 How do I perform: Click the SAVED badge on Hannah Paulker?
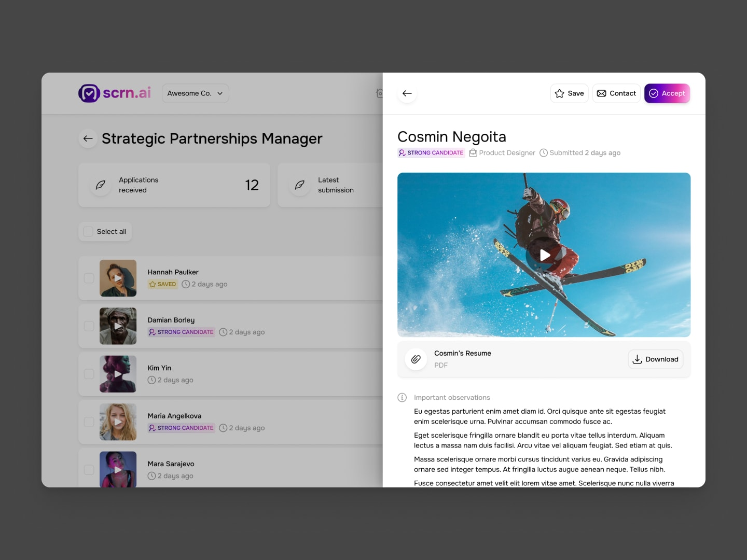pyautogui.click(x=163, y=284)
